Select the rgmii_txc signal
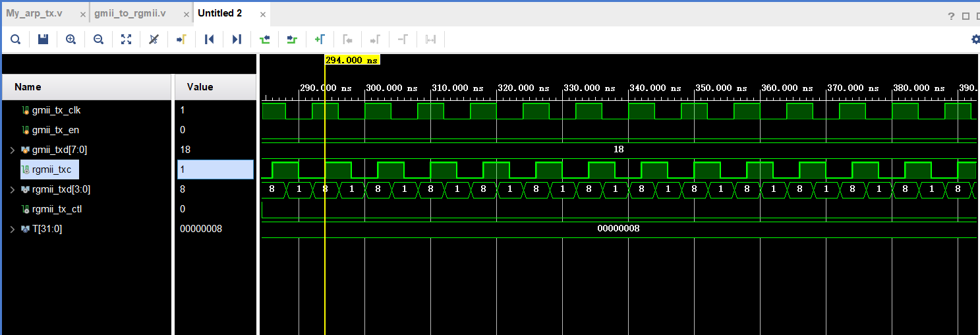 click(x=51, y=169)
